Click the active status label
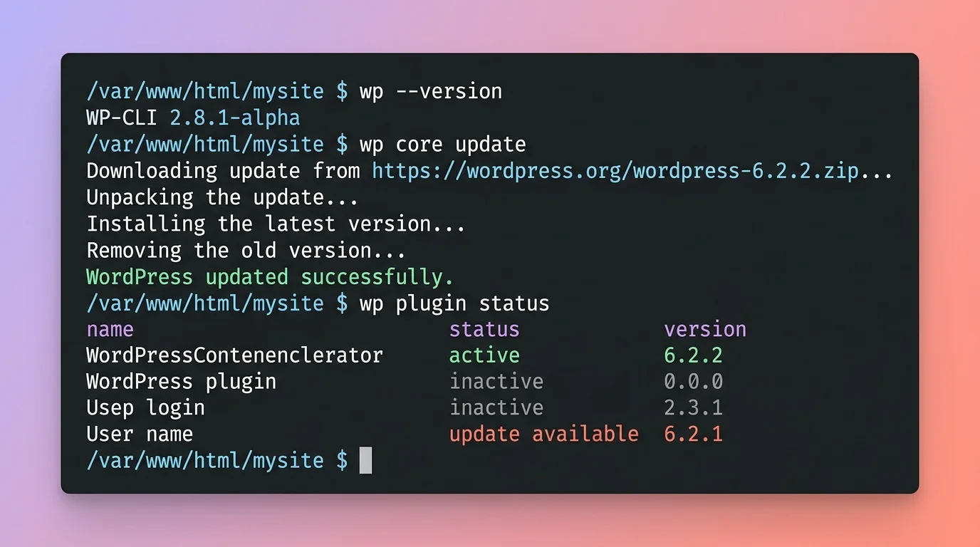Viewport: 980px width, 547px height. point(484,355)
